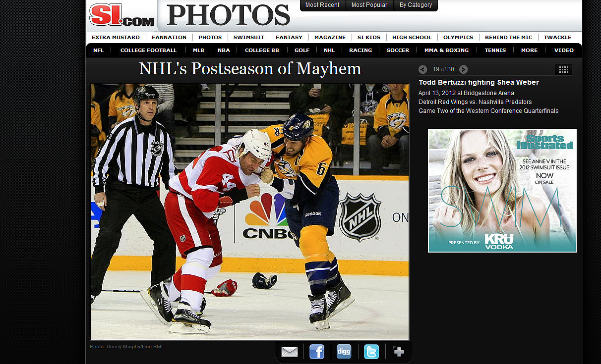Select College BB in sports bar
The width and height of the screenshot is (601, 364).
[262, 50]
